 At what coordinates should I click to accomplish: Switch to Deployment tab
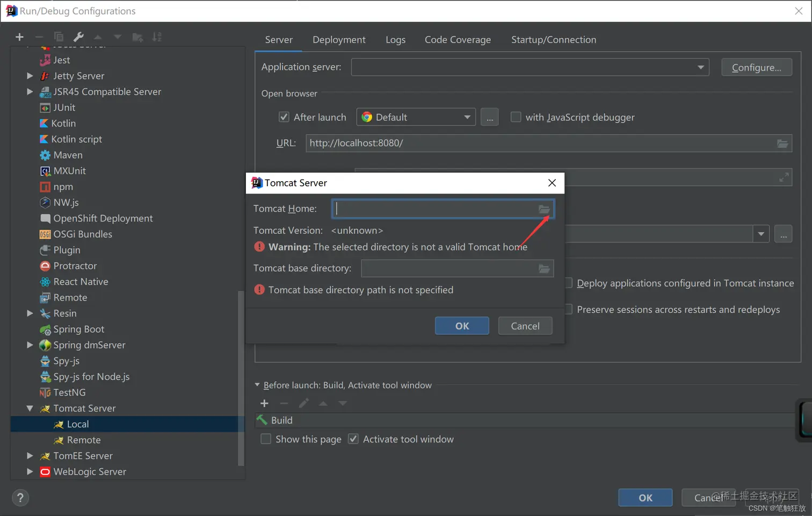339,40
